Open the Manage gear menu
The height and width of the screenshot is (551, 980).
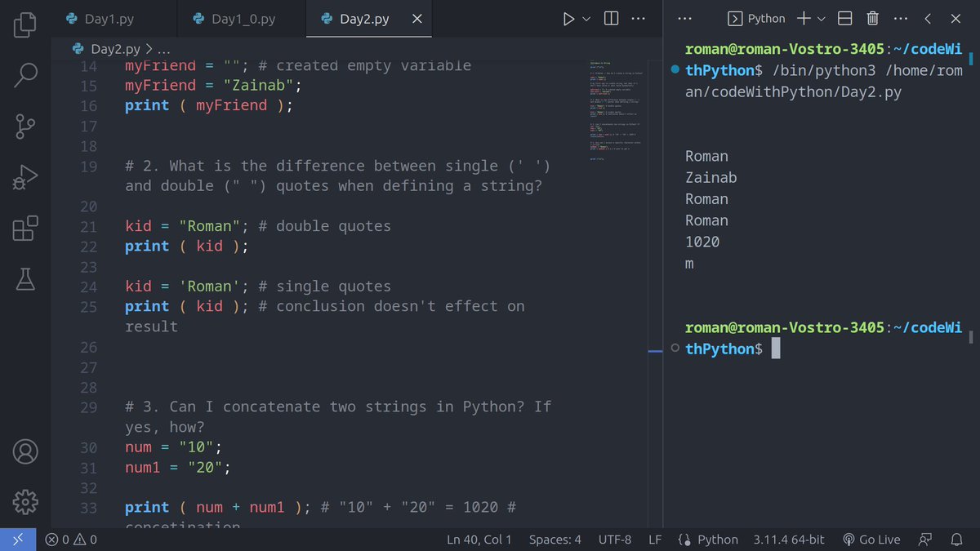pos(25,500)
